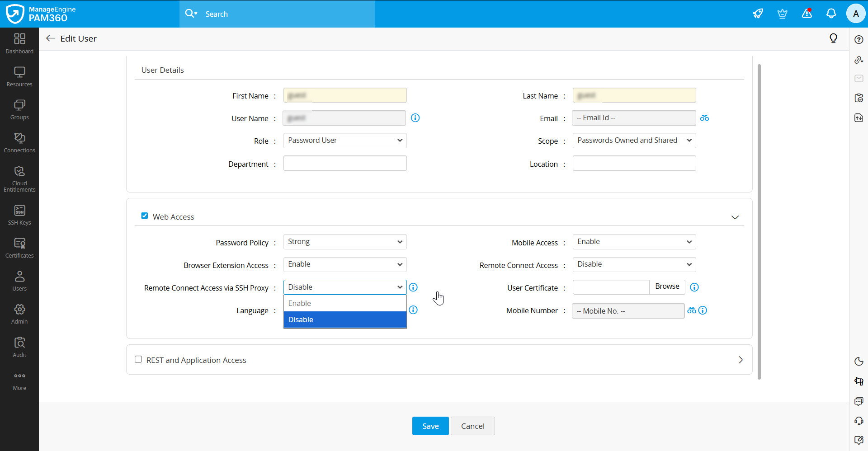Go to Users section

coord(19,281)
